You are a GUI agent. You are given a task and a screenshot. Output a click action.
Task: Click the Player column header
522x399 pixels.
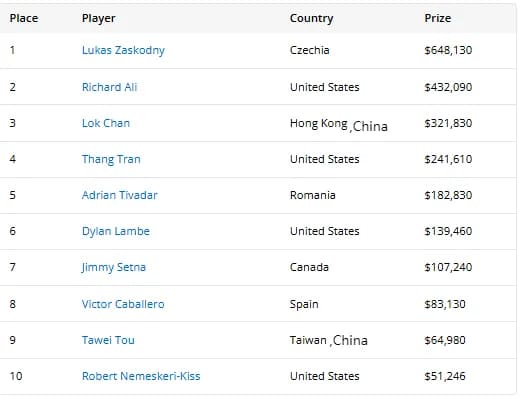(x=98, y=18)
